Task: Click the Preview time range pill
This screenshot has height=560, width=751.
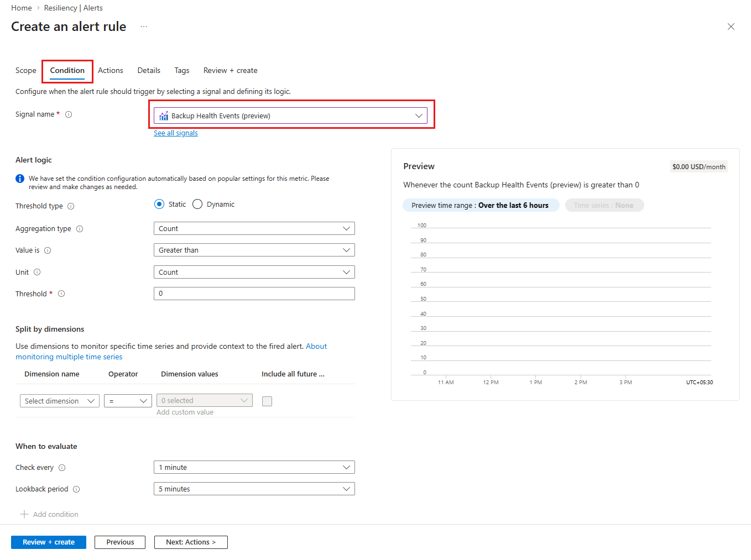Action: (481, 205)
